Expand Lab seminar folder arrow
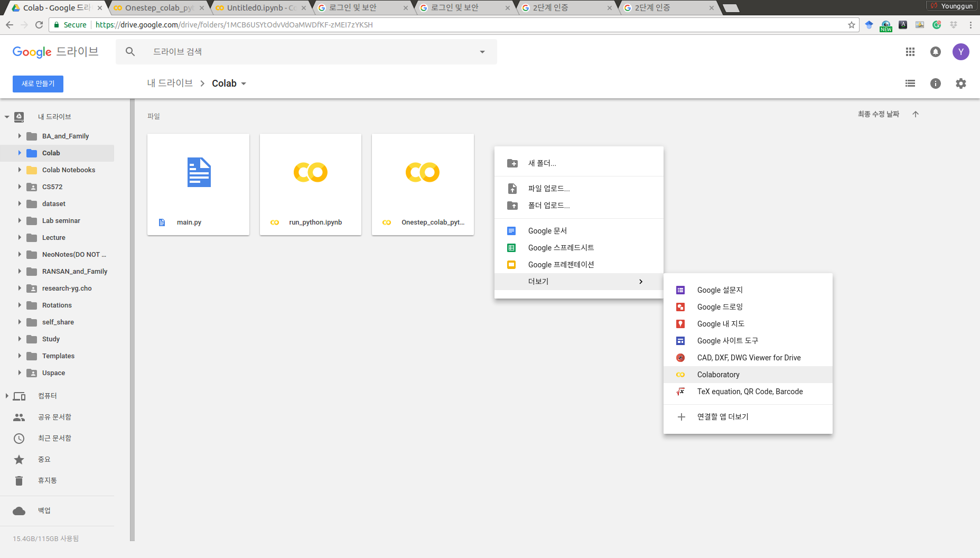The width and height of the screenshot is (980, 558). pos(20,220)
